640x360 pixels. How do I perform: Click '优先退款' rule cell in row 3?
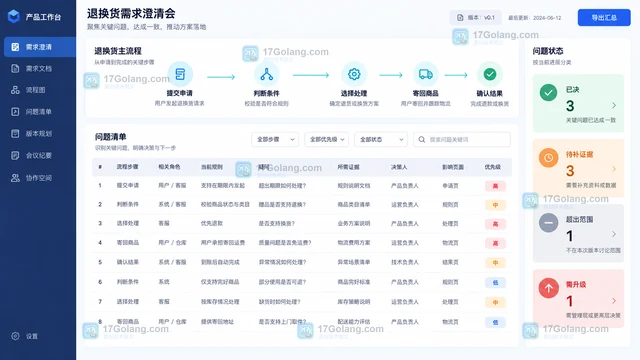click(212, 224)
